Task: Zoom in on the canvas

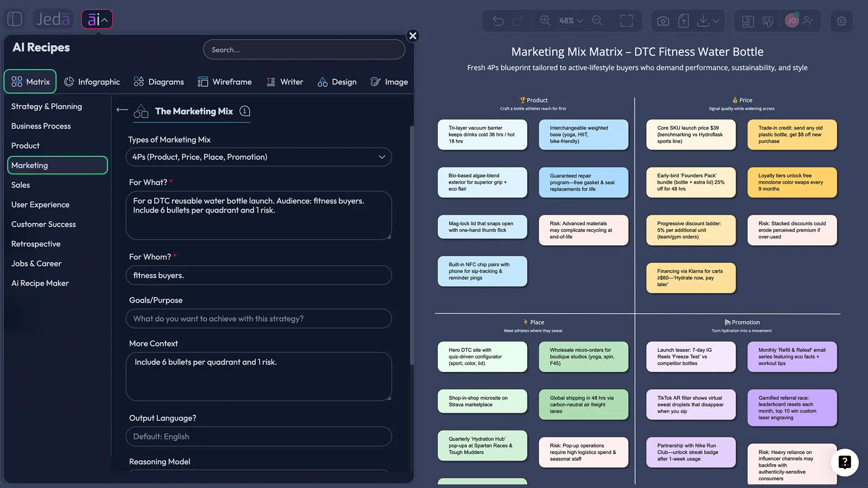Action: [545, 20]
